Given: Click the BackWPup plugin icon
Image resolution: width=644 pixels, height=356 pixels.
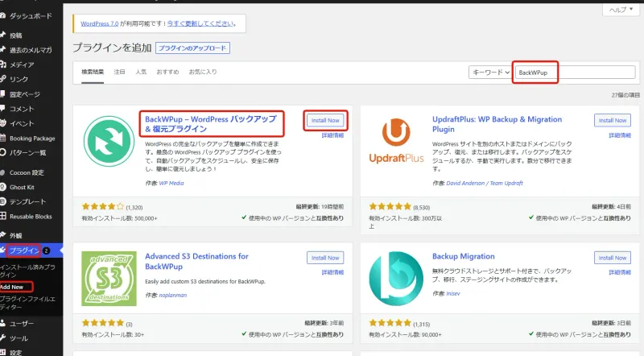Looking at the screenshot, I should 109,142.
